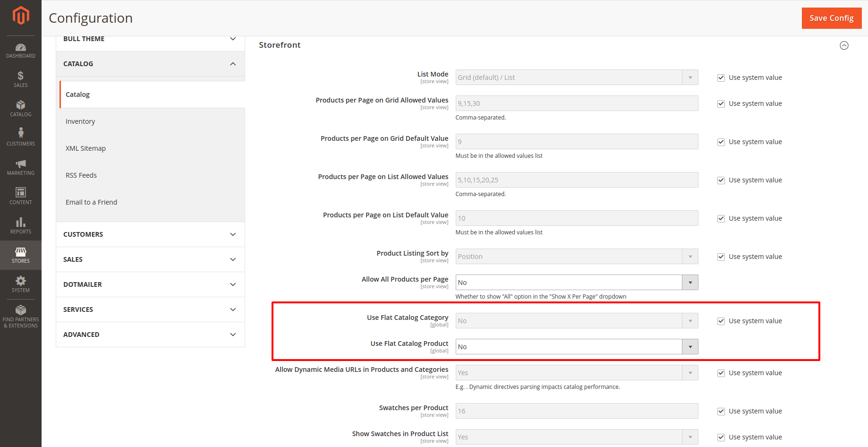Select the Inventory configuration tab
The height and width of the screenshot is (447, 868).
80,121
